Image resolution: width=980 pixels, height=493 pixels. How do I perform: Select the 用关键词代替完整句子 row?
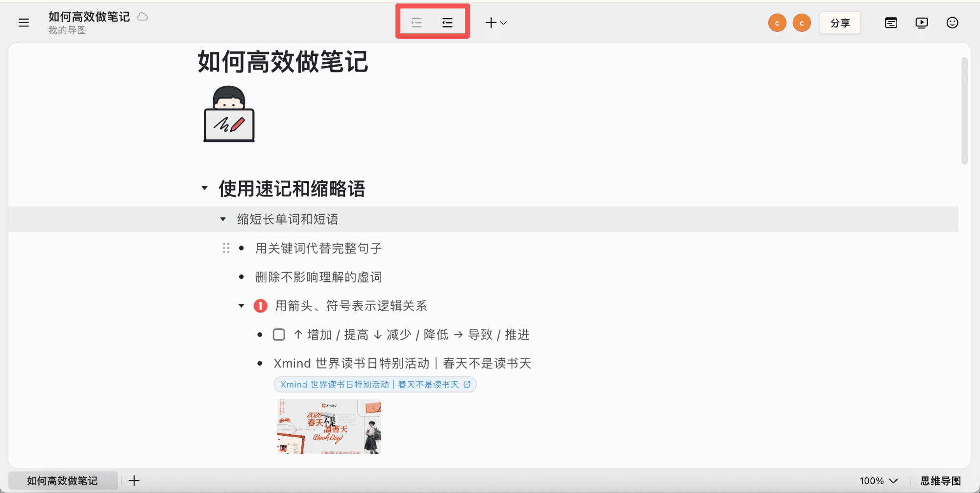(318, 248)
